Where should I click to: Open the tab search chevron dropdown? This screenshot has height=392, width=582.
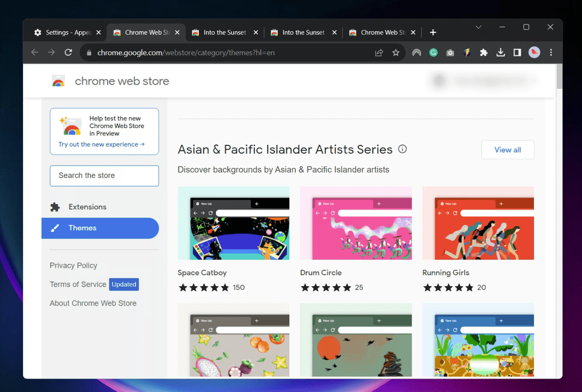[478, 28]
